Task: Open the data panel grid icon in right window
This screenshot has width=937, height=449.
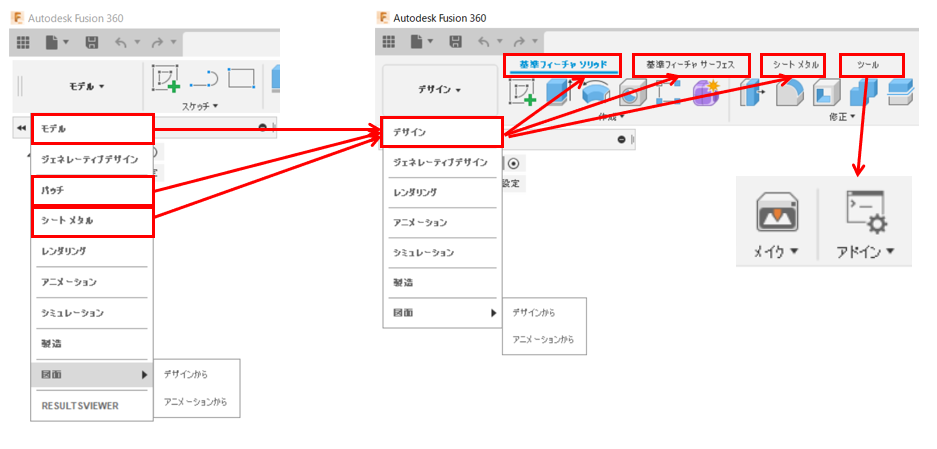Action: coord(389,41)
